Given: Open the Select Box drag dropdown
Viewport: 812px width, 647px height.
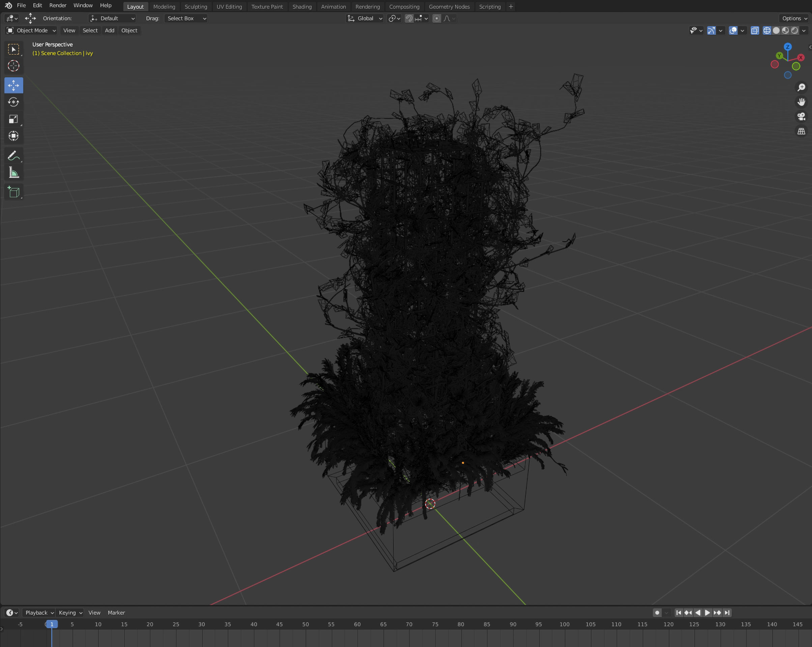Looking at the screenshot, I should pos(186,18).
